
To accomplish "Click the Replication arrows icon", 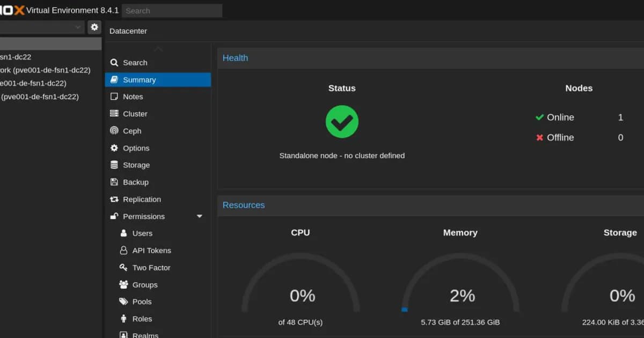I will (114, 200).
